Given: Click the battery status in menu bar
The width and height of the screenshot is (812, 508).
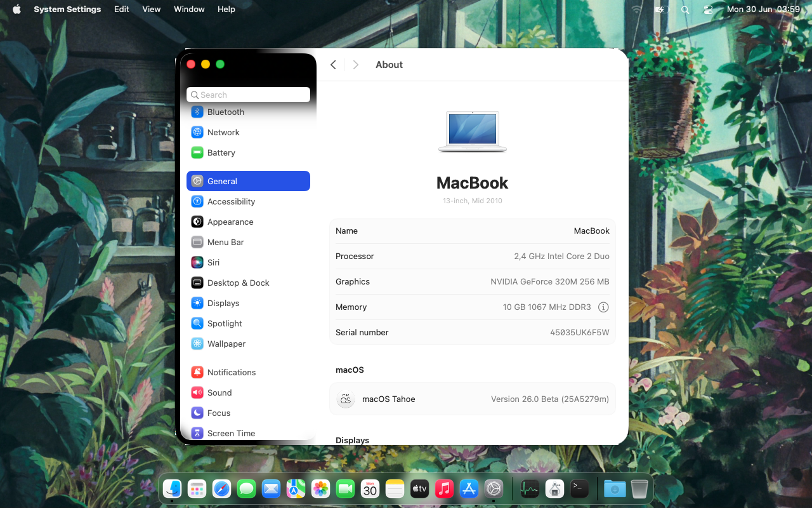Looking at the screenshot, I should [661, 9].
